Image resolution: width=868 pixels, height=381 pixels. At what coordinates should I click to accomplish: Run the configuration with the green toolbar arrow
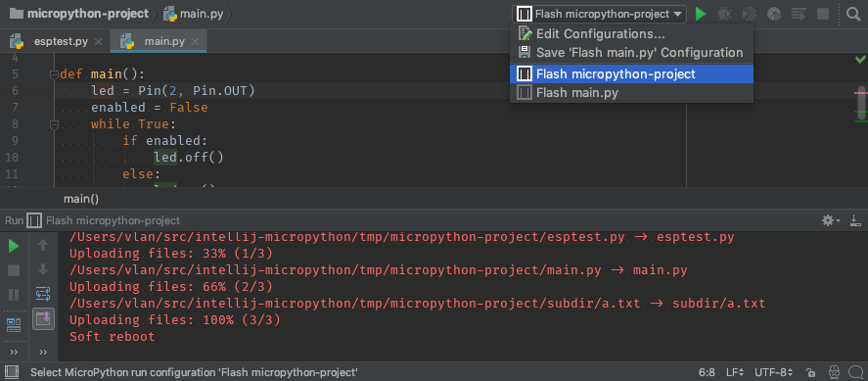[x=701, y=14]
